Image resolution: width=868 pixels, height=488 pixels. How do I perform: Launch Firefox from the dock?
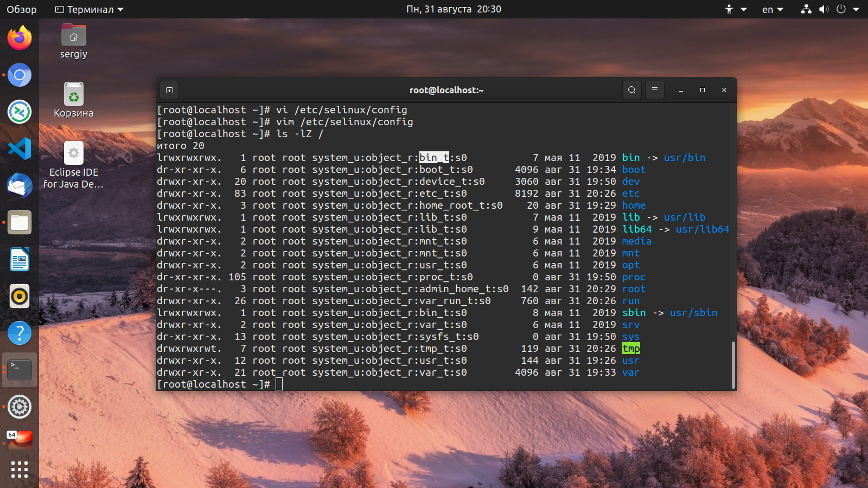point(20,38)
